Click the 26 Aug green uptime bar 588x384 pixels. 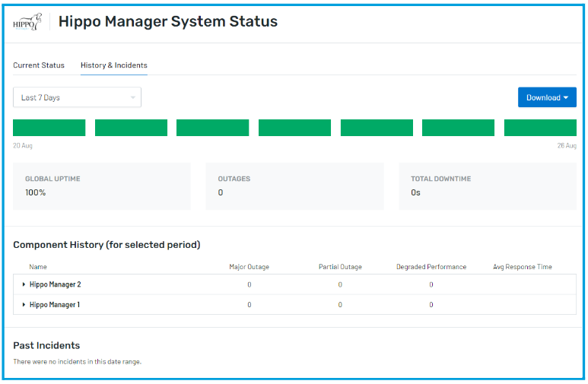(540, 128)
